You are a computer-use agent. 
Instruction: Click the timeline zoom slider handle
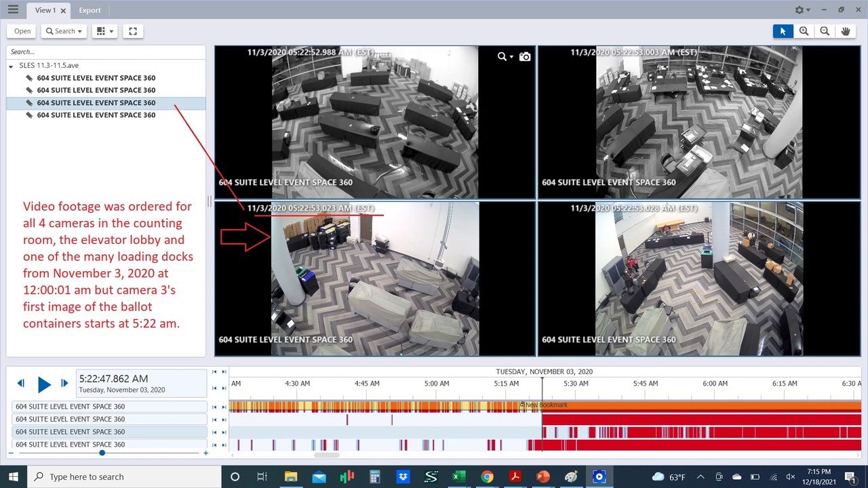(x=102, y=453)
